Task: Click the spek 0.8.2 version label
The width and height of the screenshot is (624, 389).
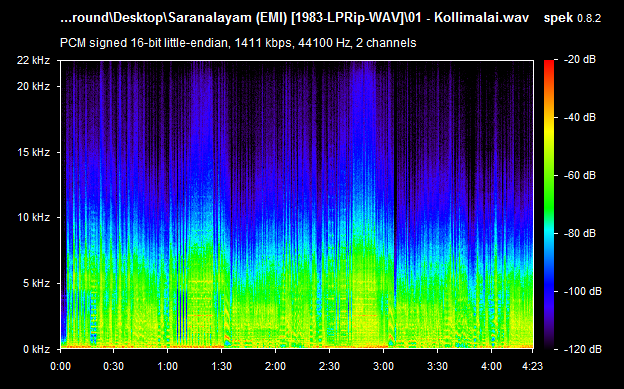Action: [572, 18]
